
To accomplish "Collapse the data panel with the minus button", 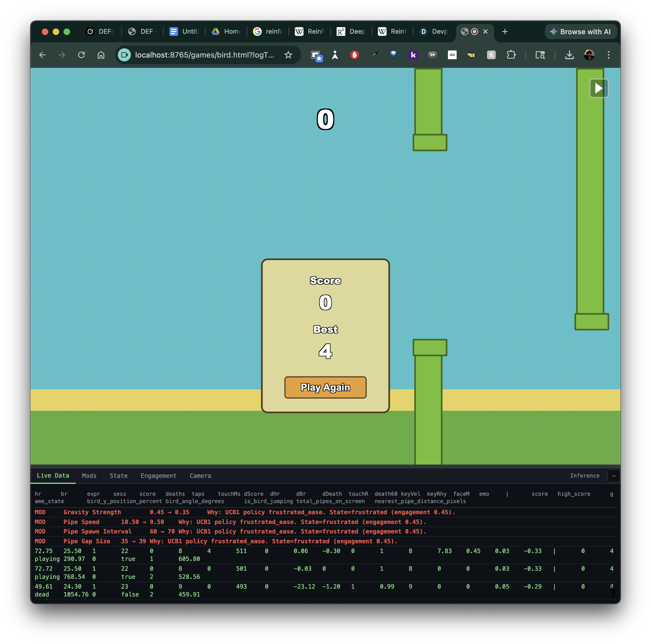I will click(x=613, y=475).
